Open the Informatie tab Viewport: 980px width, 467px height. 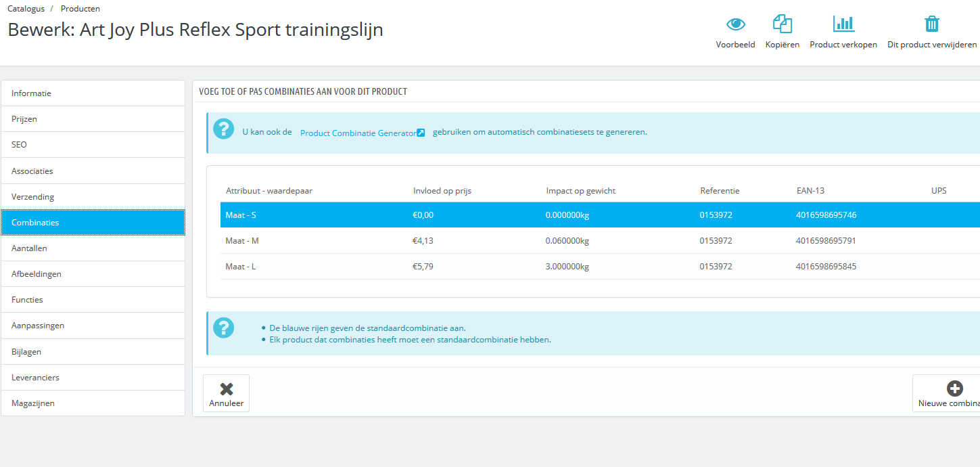click(x=93, y=93)
